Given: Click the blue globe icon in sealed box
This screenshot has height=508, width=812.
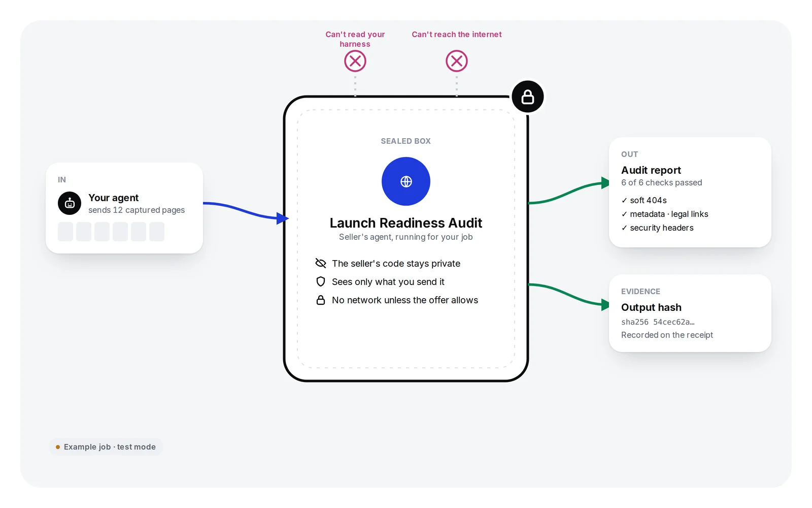Looking at the screenshot, I should pyautogui.click(x=406, y=181).
